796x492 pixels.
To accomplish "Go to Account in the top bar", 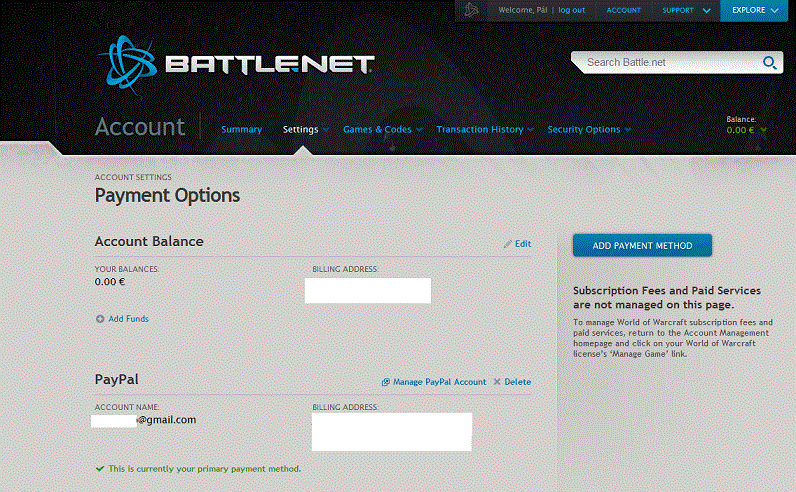I will [x=623, y=10].
